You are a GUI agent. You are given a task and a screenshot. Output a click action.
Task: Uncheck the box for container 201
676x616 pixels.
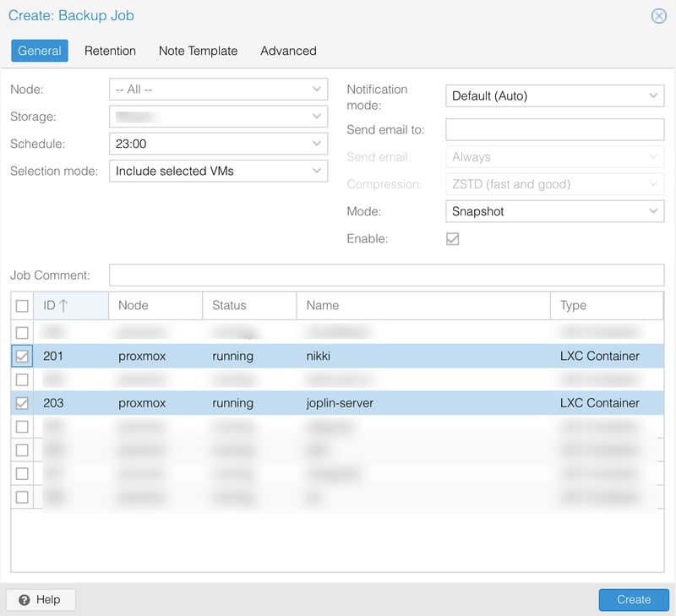click(22, 357)
